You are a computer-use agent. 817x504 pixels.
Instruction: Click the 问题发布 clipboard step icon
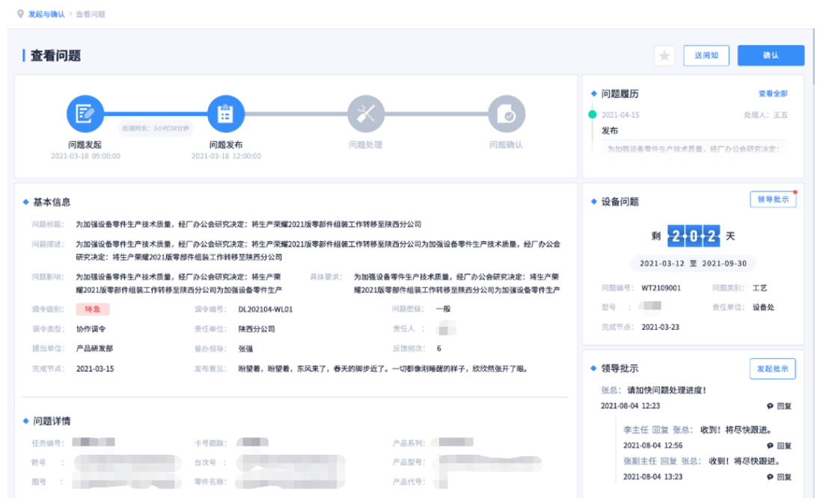coord(226,113)
